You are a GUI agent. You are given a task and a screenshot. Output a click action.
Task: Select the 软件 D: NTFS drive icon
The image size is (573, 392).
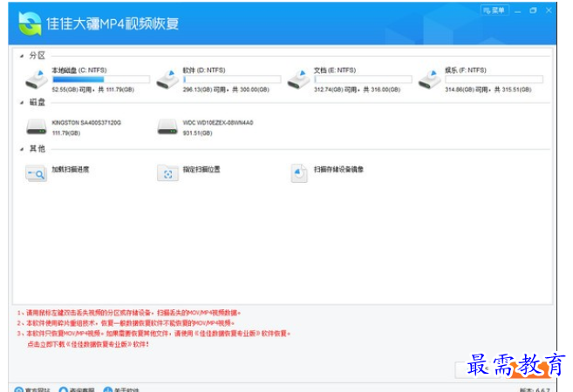(167, 79)
